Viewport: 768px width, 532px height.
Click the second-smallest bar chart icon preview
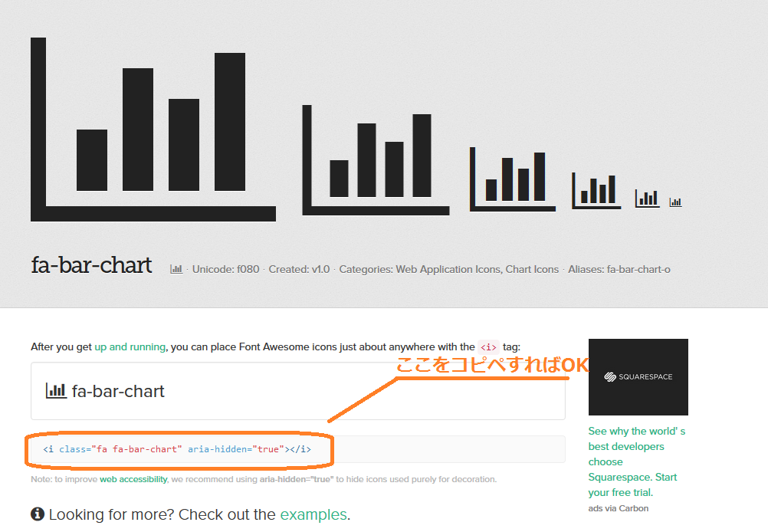click(x=647, y=199)
